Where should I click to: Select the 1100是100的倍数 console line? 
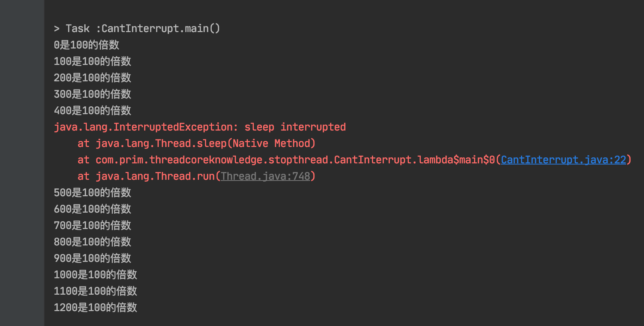[95, 291]
